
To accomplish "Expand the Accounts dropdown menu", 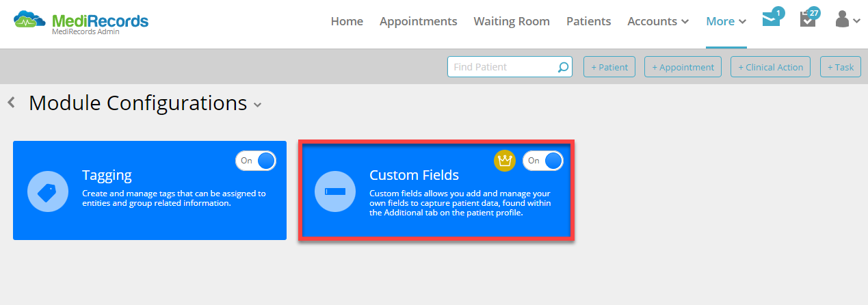I will click(658, 21).
